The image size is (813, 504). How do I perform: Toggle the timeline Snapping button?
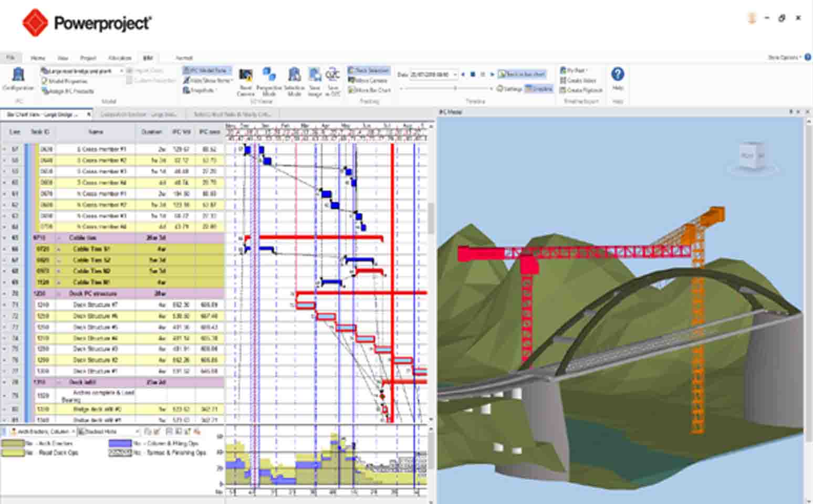pos(539,89)
